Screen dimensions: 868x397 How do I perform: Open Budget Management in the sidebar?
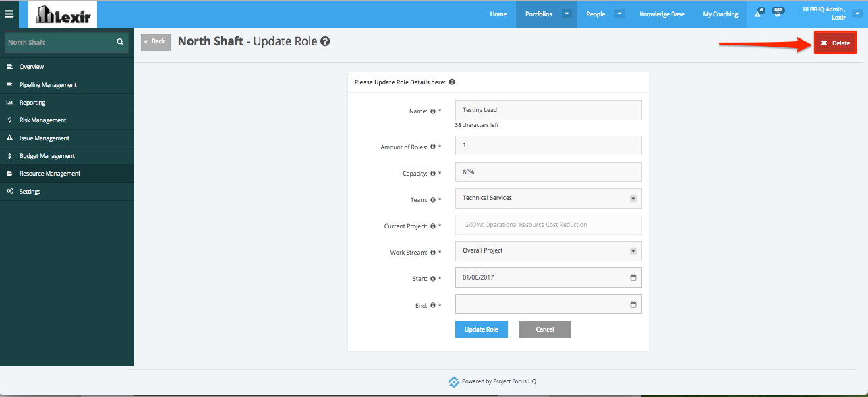click(x=67, y=156)
